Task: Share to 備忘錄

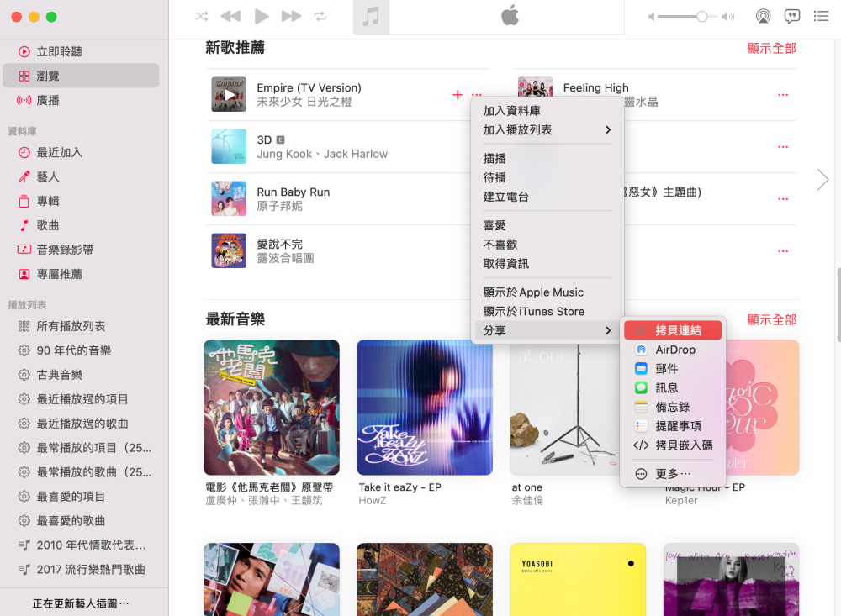Action: 673,407
